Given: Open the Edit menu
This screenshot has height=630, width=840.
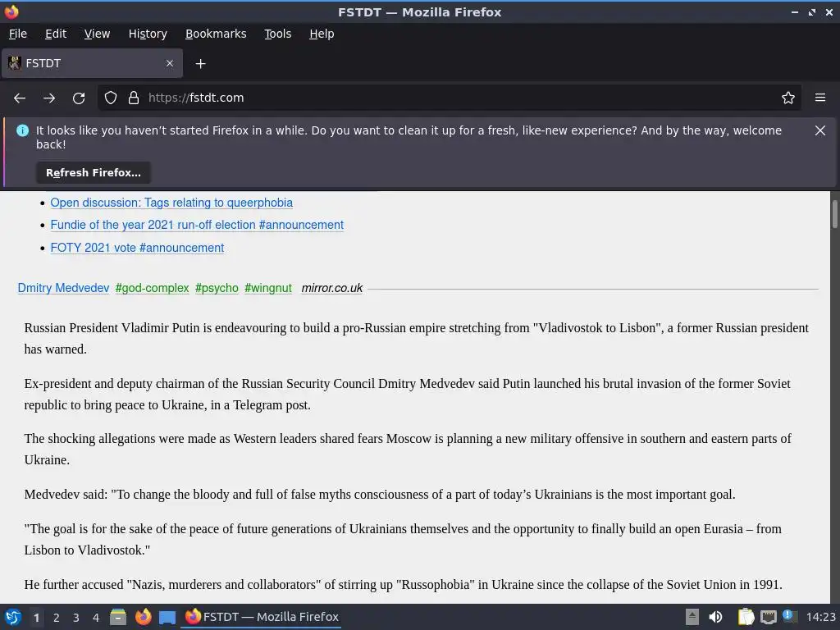Looking at the screenshot, I should 56,34.
